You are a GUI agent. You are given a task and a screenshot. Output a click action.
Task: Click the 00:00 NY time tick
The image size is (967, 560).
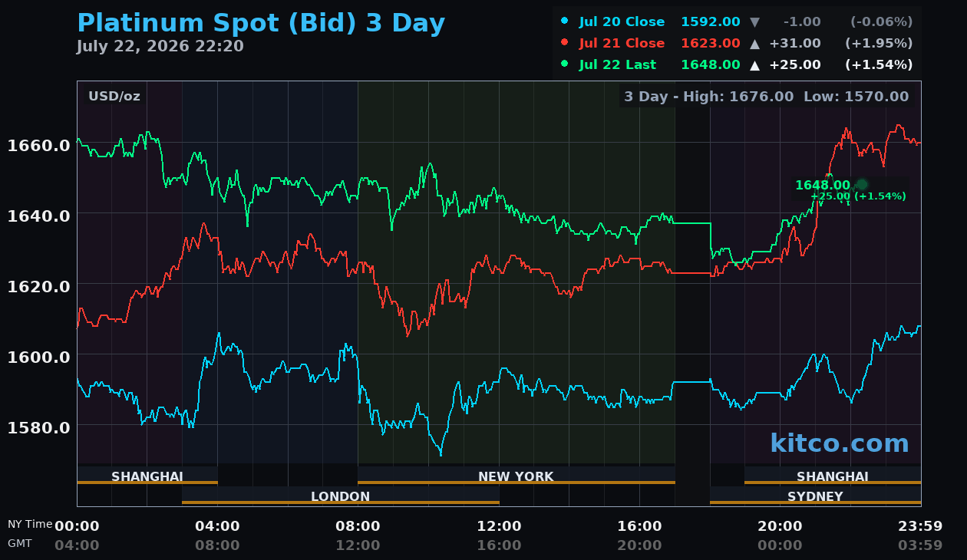pos(77,526)
